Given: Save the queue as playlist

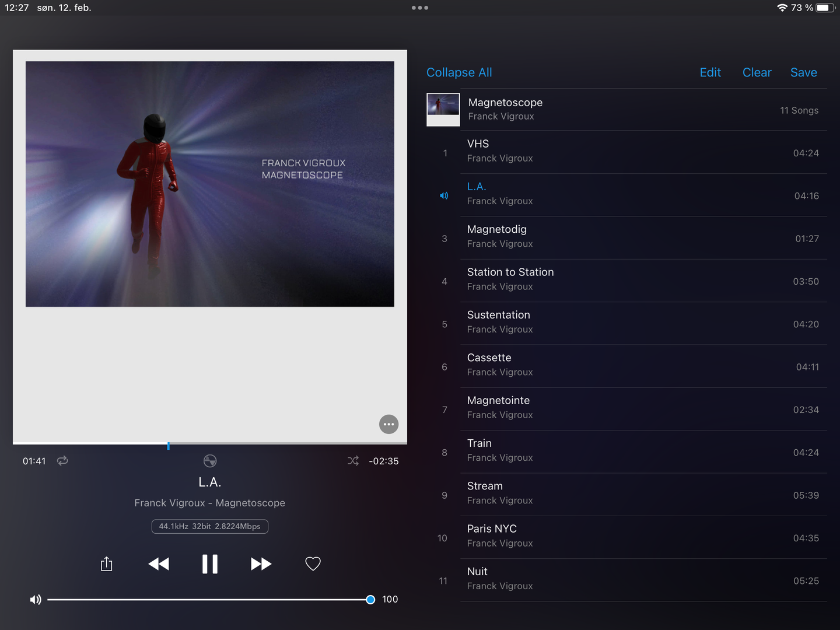Looking at the screenshot, I should [x=804, y=72].
